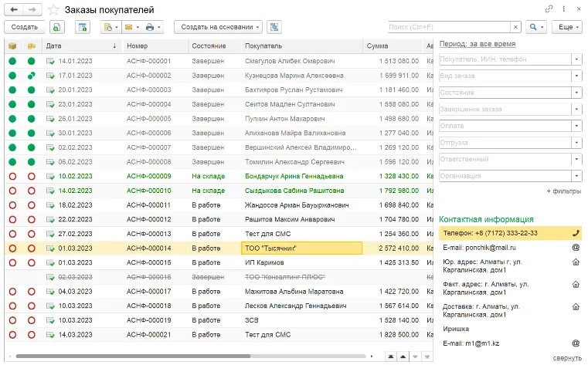588x365 pixels.
Task: Click the @ icon next to ponchik@mail.ru
Action: coord(576,248)
